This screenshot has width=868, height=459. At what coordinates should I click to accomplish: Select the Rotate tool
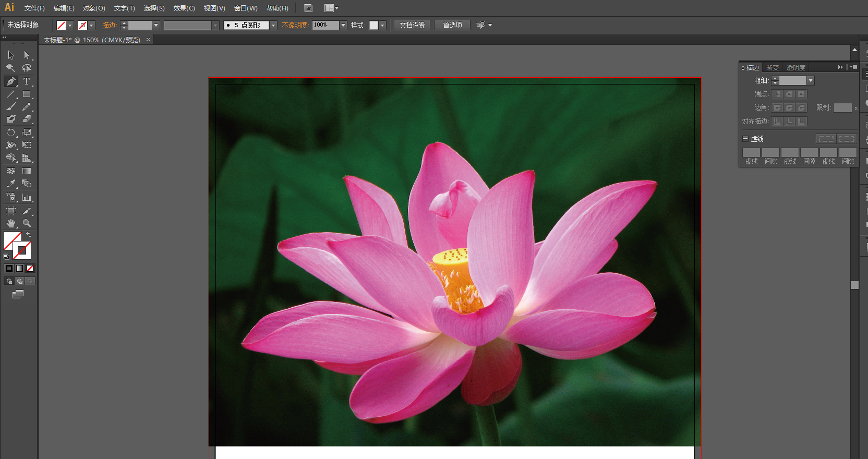pyautogui.click(x=11, y=132)
